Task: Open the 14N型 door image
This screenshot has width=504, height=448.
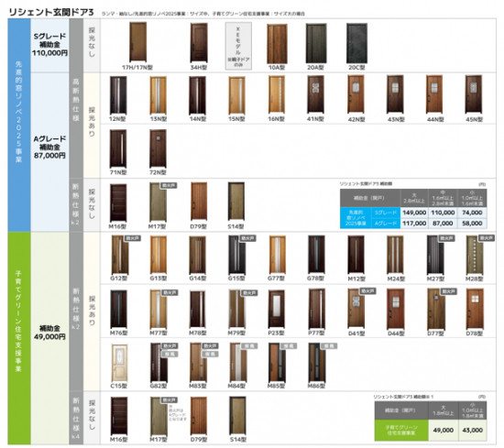Action: [x=197, y=95]
